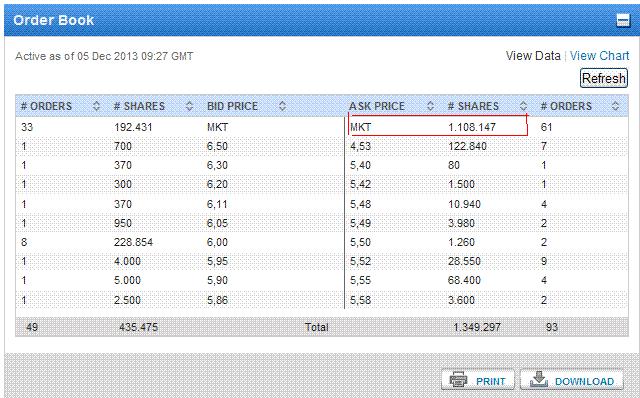Sort by ask-side # ORDERS arrows
Image resolution: width=640 pixels, height=398 pixels.
616,106
